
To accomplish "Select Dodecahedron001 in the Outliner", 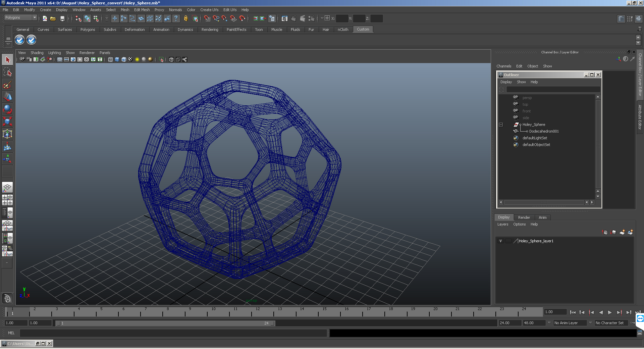I will point(544,131).
